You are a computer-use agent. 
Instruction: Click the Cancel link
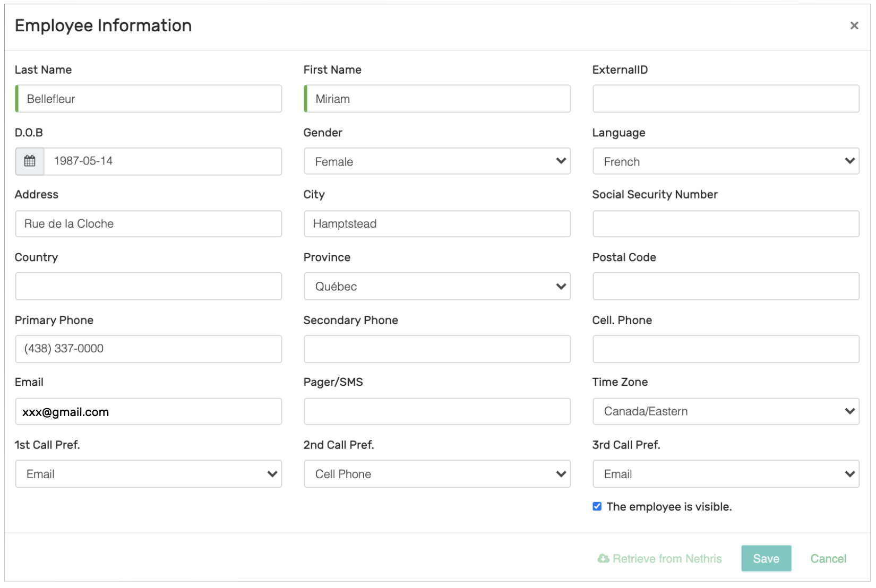click(x=828, y=558)
